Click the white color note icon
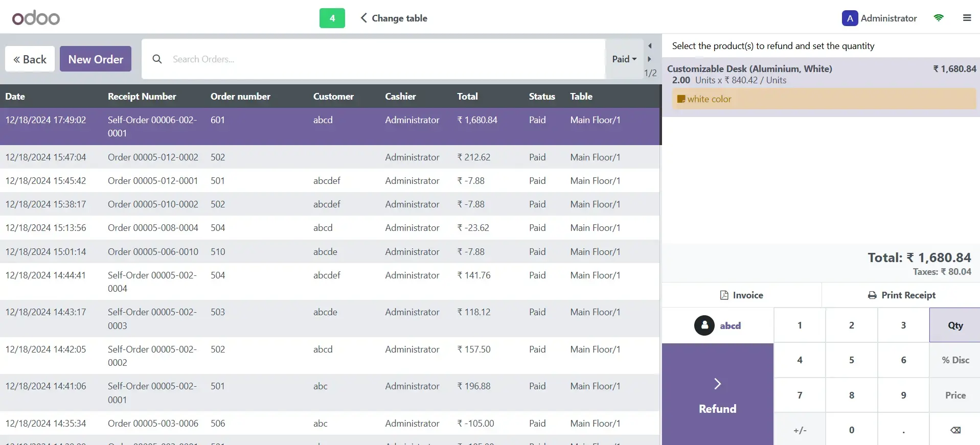This screenshot has width=980, height=445. pos(681,99)
